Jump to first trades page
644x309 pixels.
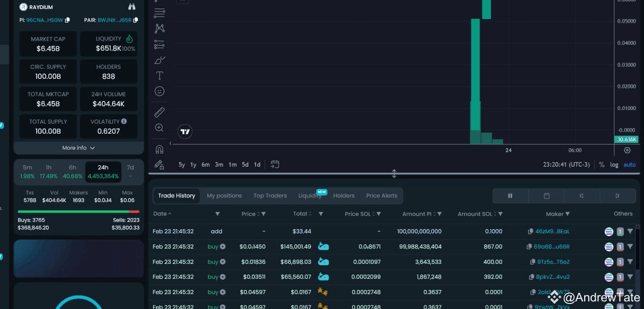coord(582,196)
